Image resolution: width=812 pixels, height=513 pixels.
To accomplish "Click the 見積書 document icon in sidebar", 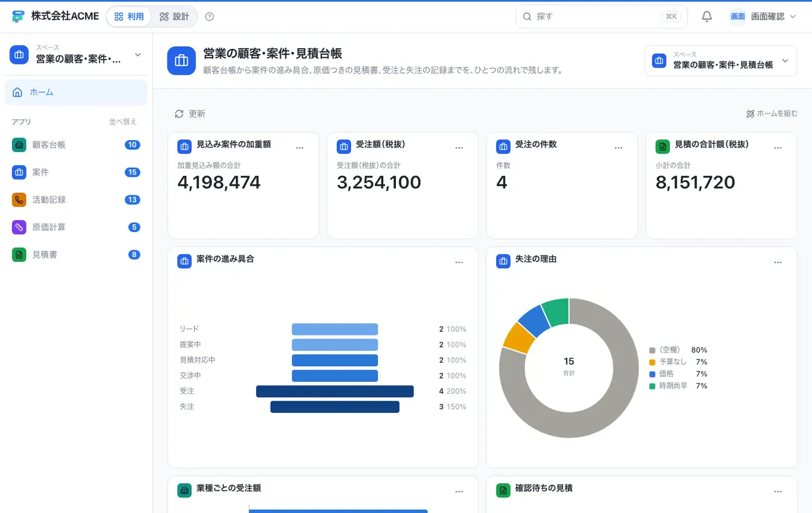I will pos(19,254).
